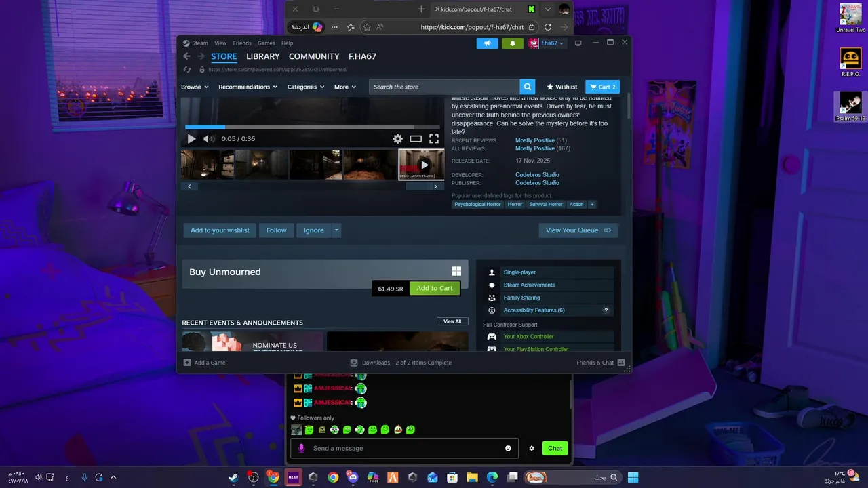Click the Psychological Horror tag
The image size is (868, 488).
tap(477, 204)
